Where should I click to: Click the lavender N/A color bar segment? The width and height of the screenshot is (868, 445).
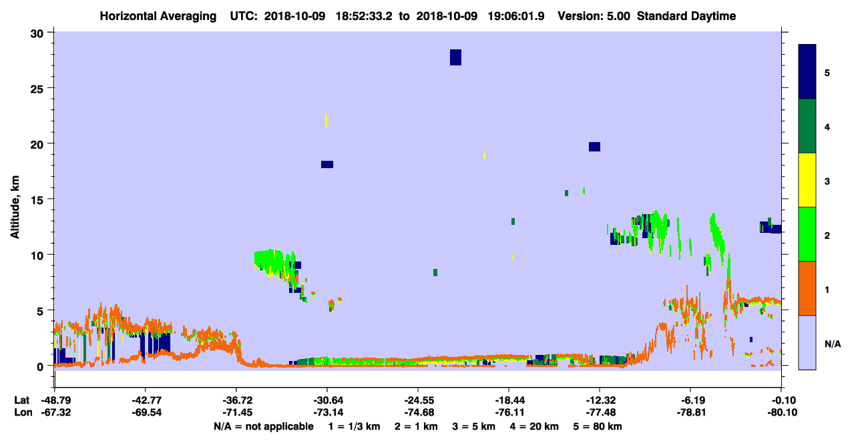(x=807, y=342)
